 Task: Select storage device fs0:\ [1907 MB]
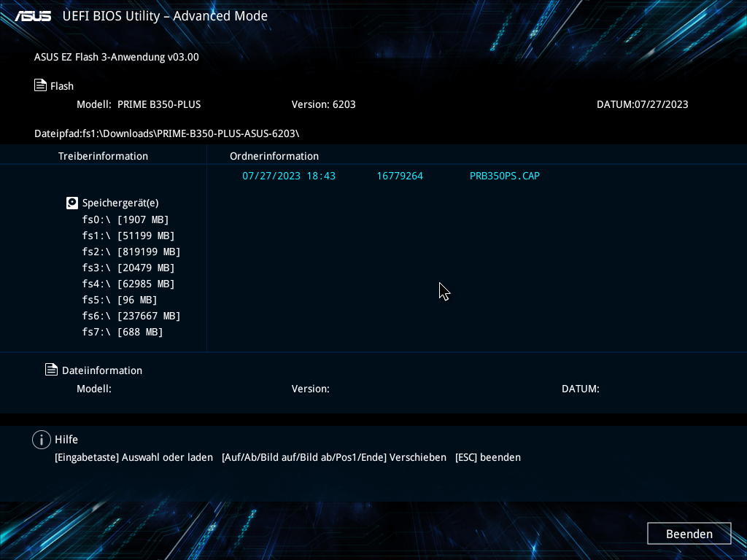(125, 219)
